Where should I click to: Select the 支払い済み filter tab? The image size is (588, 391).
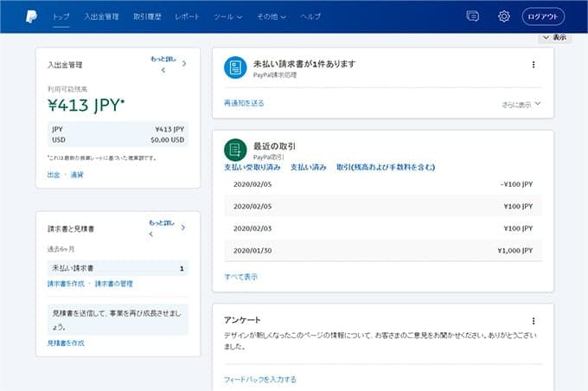(x=309, y=167)
